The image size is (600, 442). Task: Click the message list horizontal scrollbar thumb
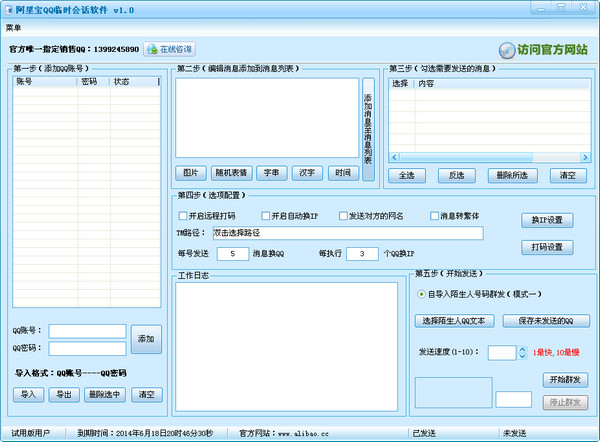[466, 157]
